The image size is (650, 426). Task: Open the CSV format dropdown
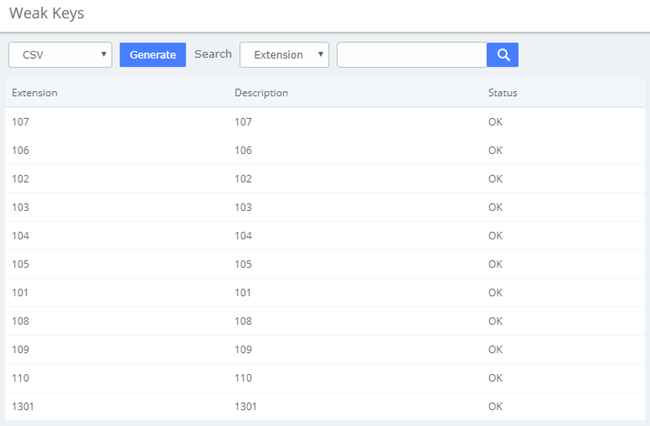60,55
